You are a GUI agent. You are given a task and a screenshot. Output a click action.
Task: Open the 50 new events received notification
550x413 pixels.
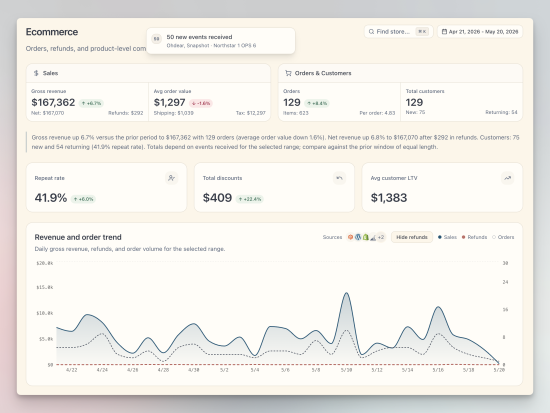(x=221, y=41)
